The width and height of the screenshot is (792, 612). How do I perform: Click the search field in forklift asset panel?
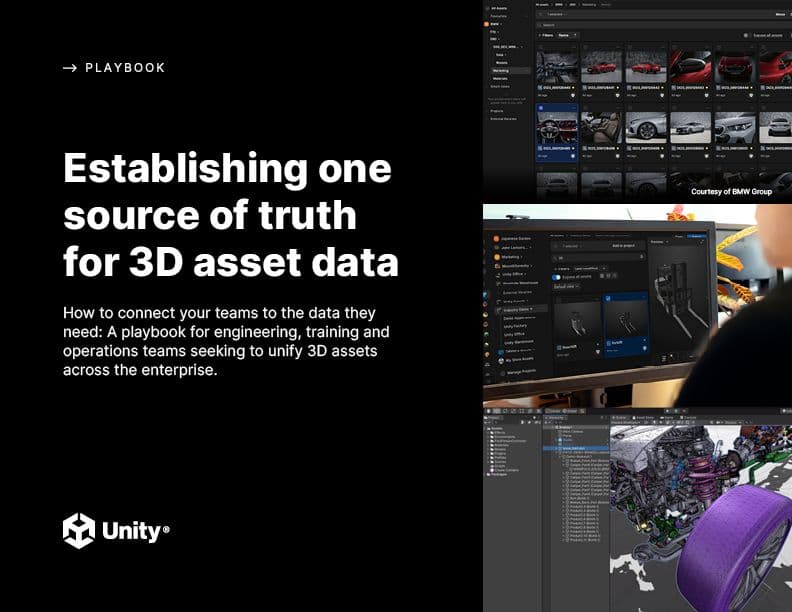[x=599, y=258]
